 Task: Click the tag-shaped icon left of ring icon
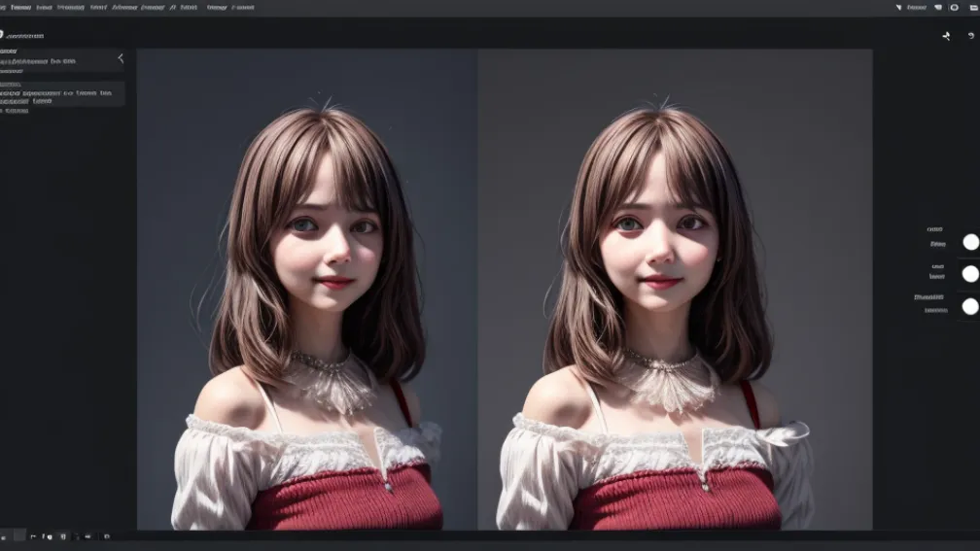point(938,8)
